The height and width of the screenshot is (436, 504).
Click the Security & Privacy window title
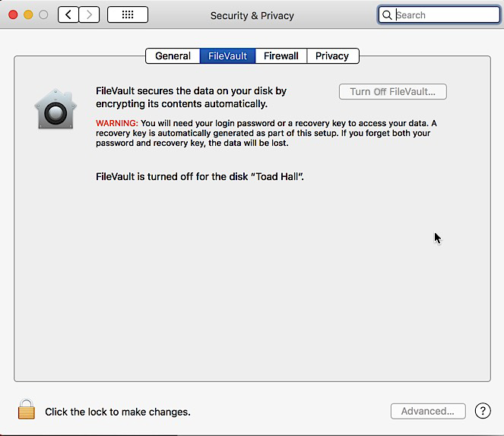252,16
